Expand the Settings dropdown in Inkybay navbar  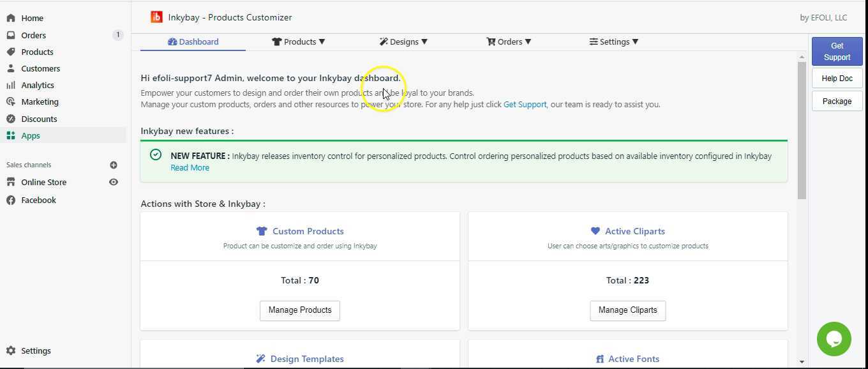click(614, 41)
